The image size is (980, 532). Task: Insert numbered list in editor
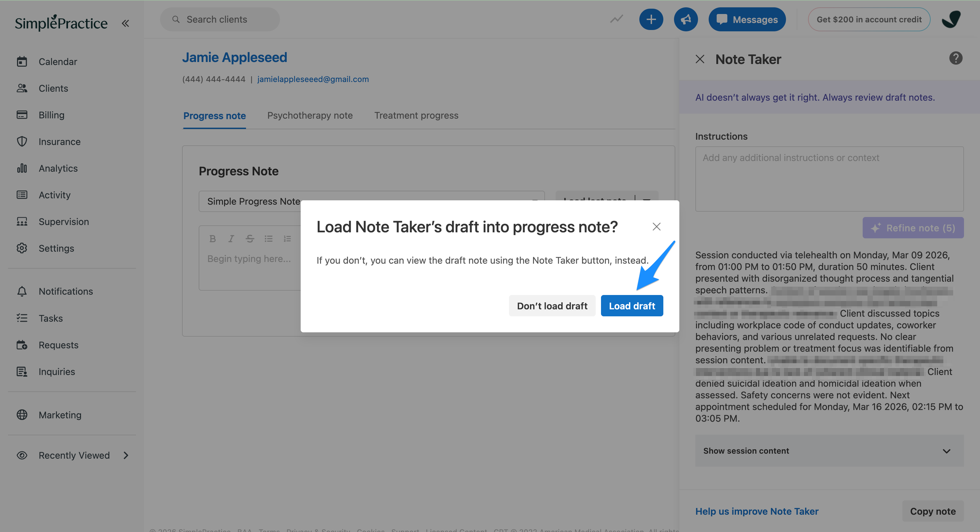click(287, 239)
